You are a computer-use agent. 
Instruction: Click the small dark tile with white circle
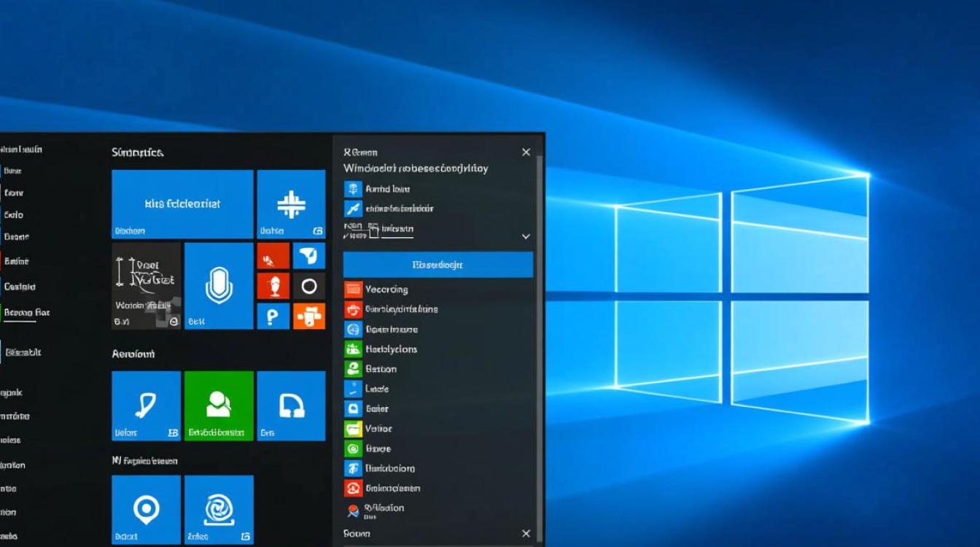point(308,286)
